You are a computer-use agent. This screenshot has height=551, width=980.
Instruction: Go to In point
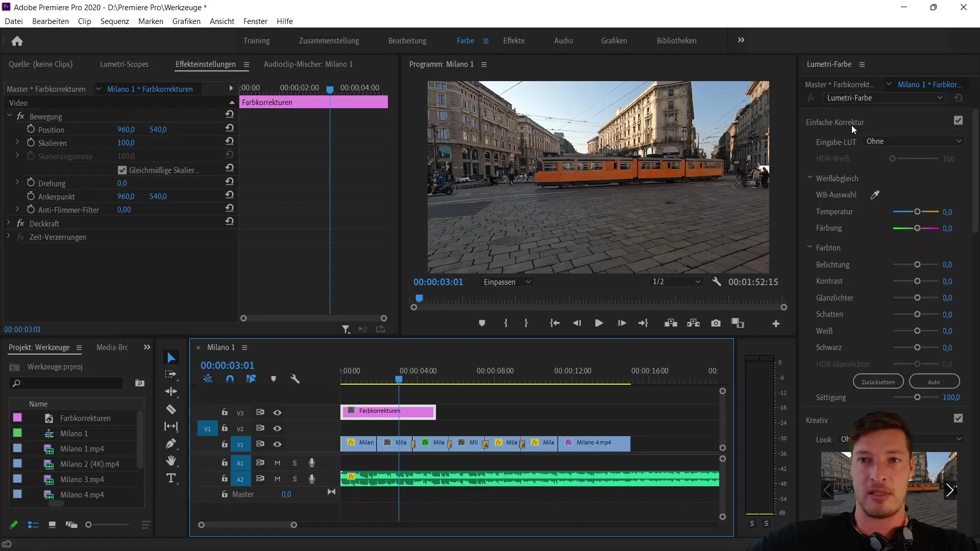pos(554,323)
